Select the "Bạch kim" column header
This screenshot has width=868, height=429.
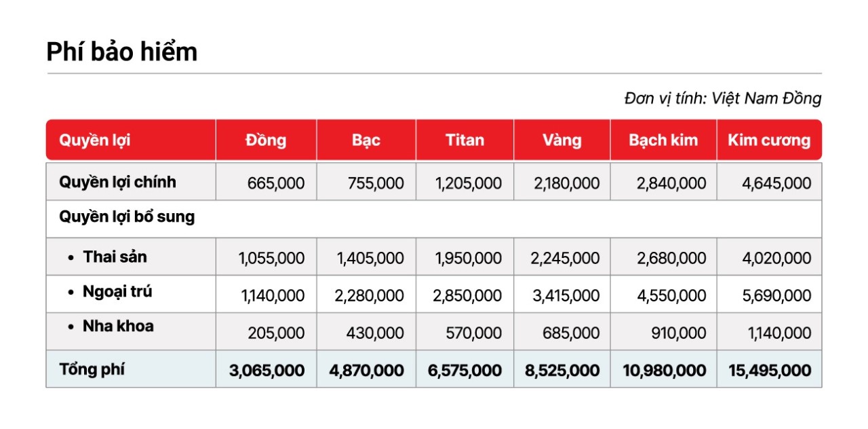point(663,141)
